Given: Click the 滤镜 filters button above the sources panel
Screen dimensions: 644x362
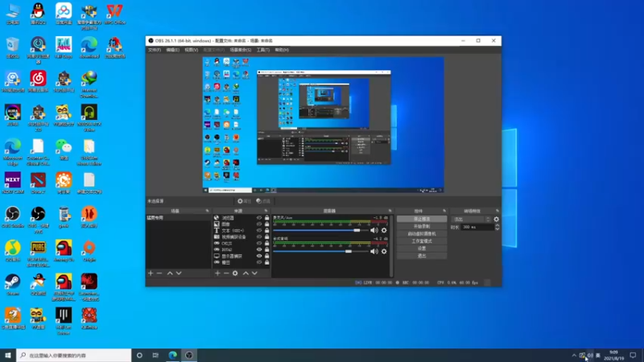Looking at the screenshot, I should (x=263, y=201).
